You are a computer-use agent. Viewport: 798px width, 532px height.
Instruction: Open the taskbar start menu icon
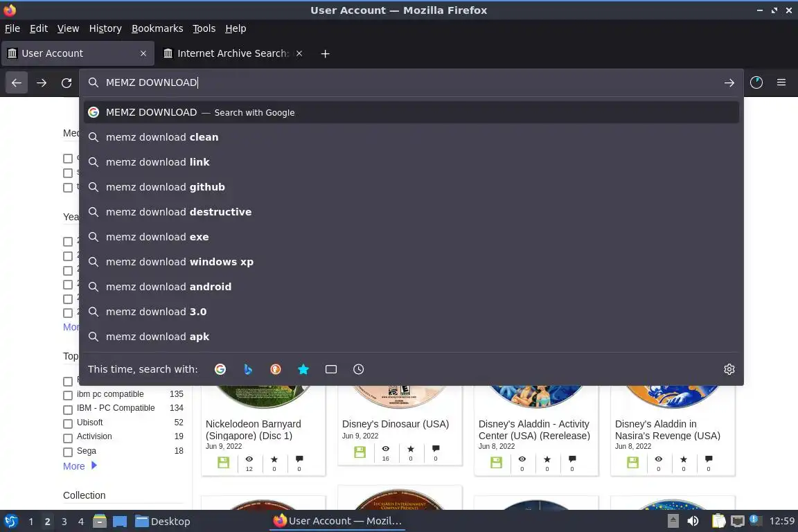(x=11, y=521)
